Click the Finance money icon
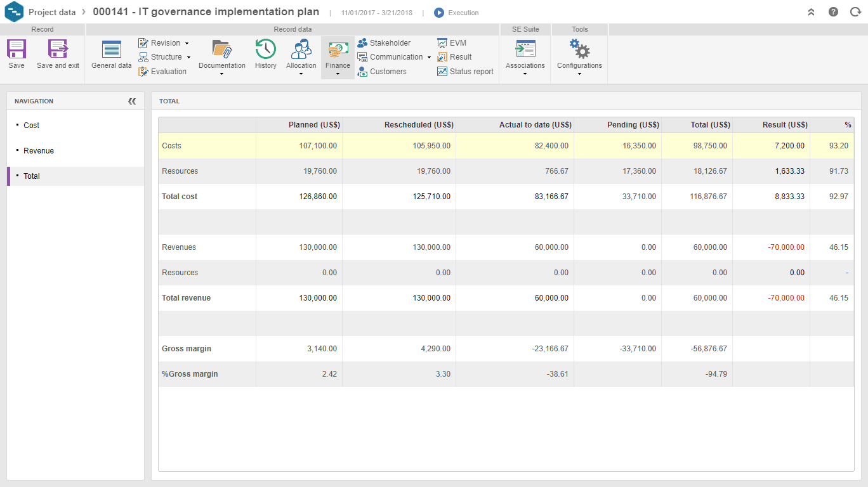868x487 pixels. [338, 49]
